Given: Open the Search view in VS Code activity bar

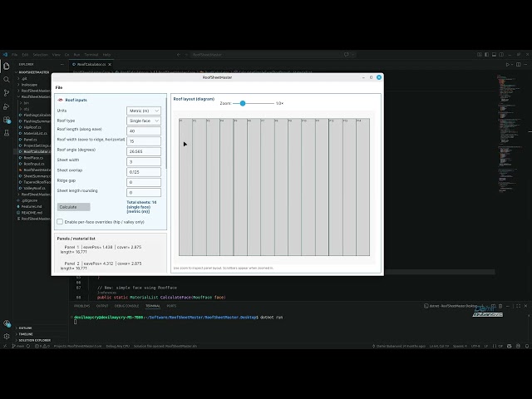Looking at the screenshot, I should click(x=7, y=80).
